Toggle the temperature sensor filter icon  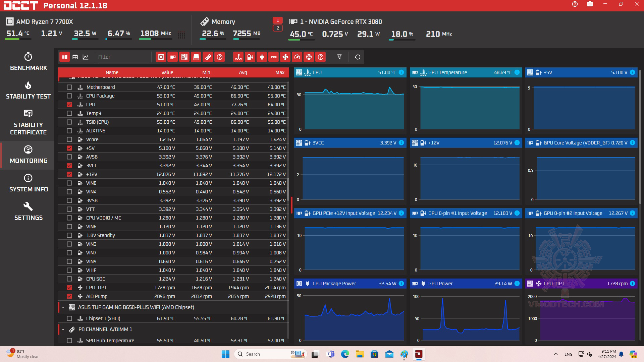point(238,57)
